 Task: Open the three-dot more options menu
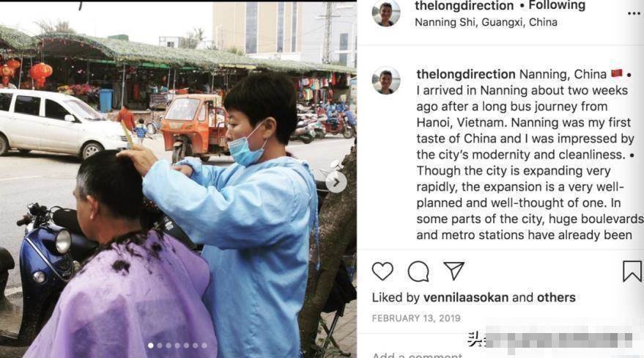(634, 13)
